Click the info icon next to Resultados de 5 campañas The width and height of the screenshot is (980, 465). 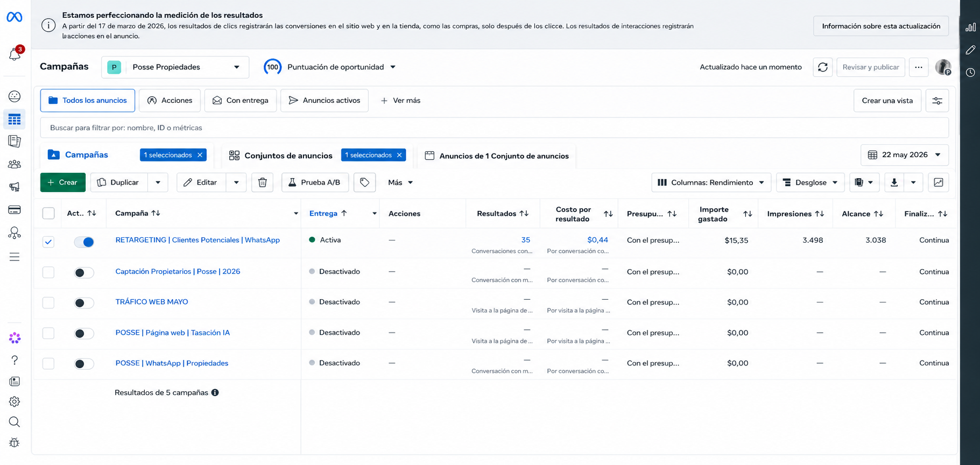pos(215,393)
